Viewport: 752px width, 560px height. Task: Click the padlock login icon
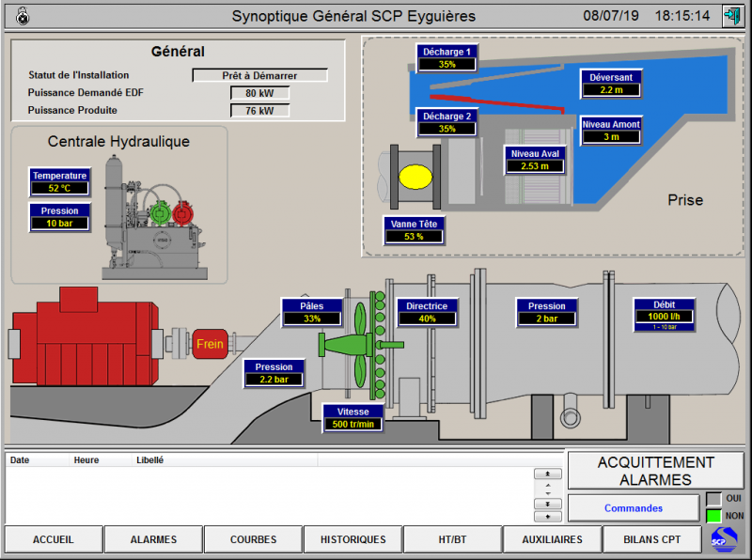23,16
